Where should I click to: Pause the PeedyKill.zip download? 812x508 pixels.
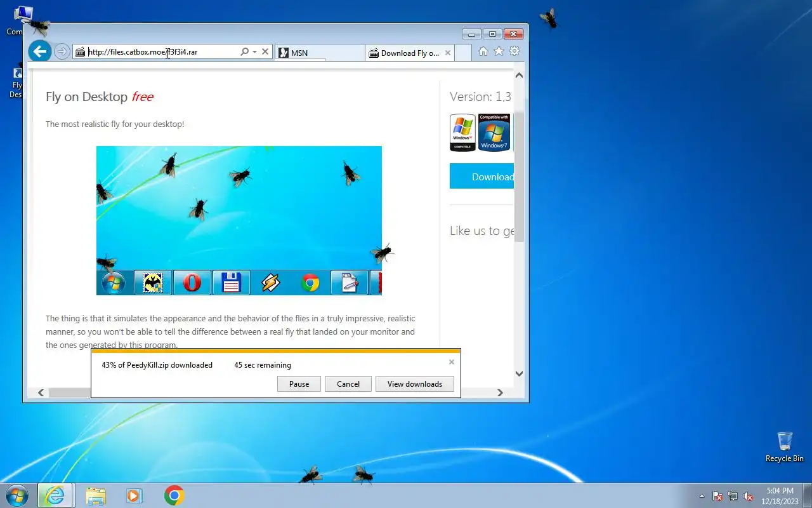point(299,384)
